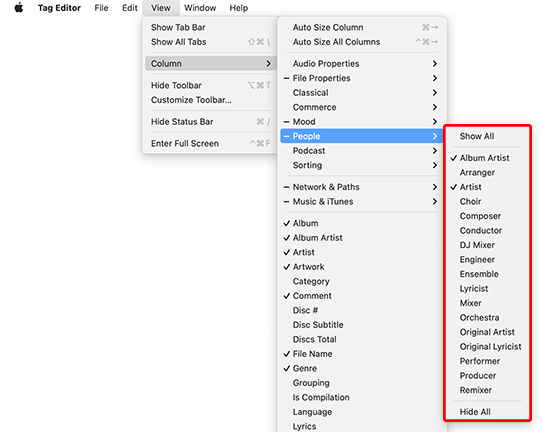543x432 pixels.
Task: Uncheck the Genre column
Action: click(362, 368)
